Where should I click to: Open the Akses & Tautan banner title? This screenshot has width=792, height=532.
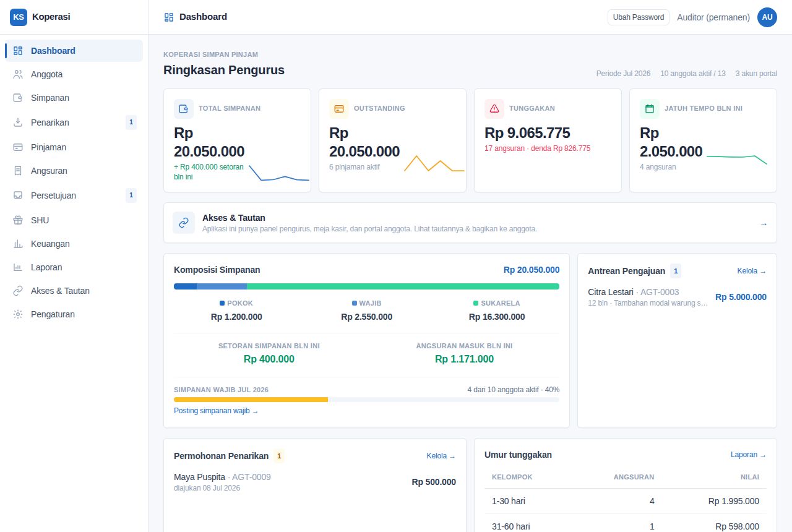coord(234,218)
